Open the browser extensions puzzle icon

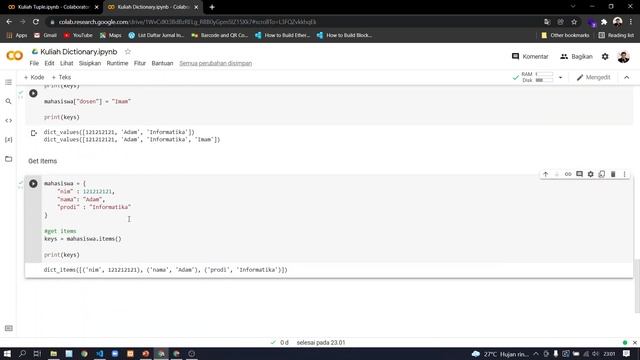[604, 22]
